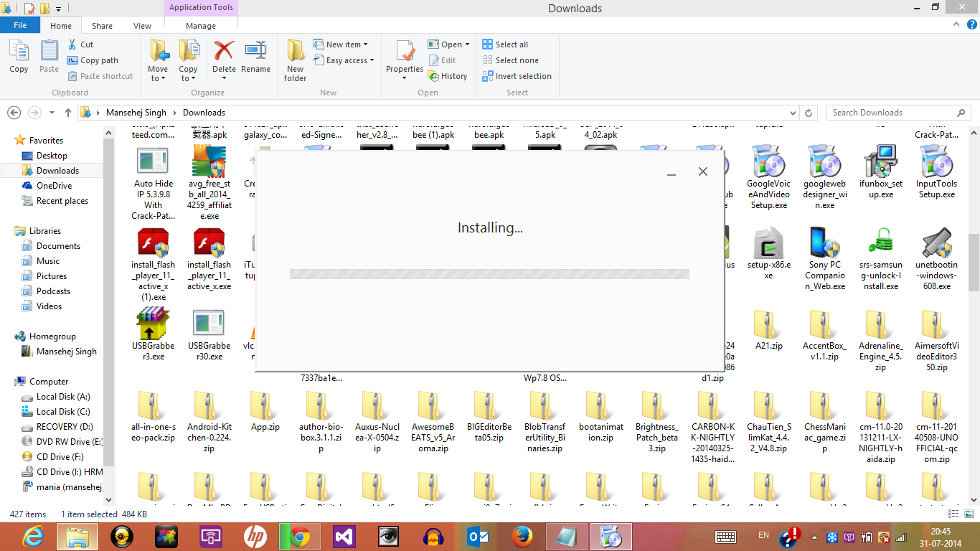Open Properties using the ribbon checkmark icon
The height and width of the screenshot is (551, 980).
coord(405,52)
